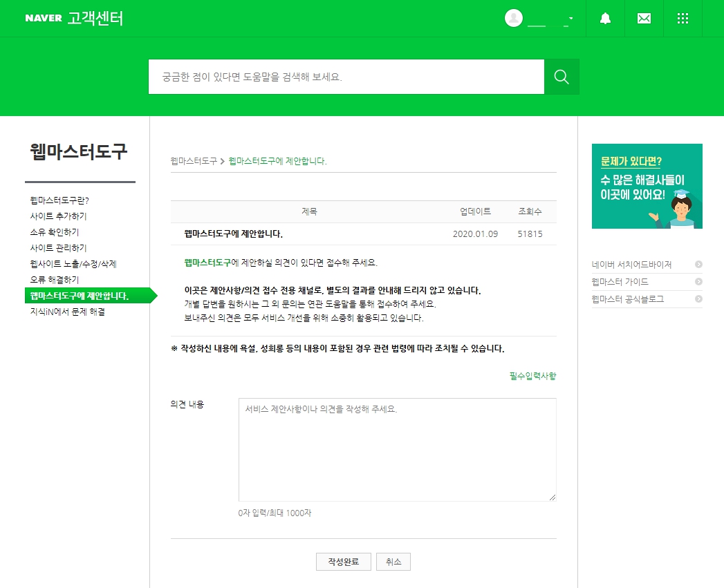Screen dimensions: 724x588
Task: Open 네이버 서치어드바이저 link
Action: [x=631, y=265]
